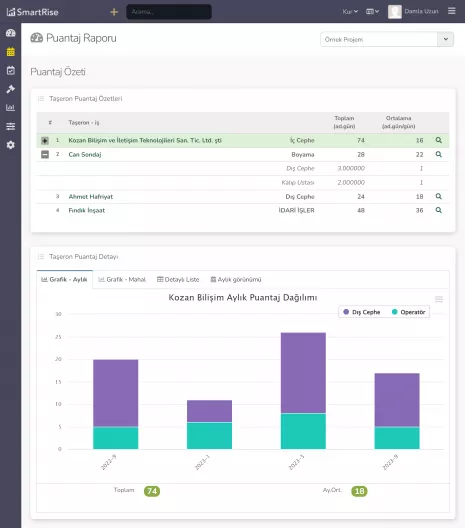This screenshot has height=528, width=465.
Task: Open the Kur currency dropdown
Action: pos(350,11)
